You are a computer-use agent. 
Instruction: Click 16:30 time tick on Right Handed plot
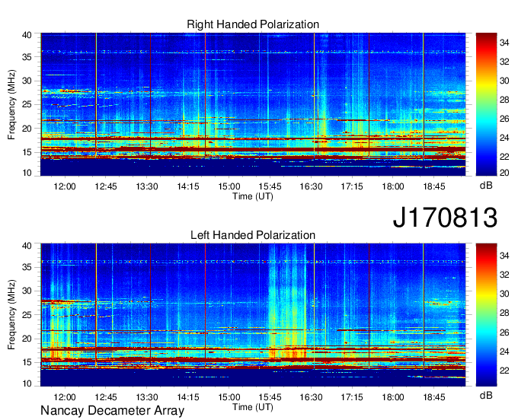click(x=311, y=186)
